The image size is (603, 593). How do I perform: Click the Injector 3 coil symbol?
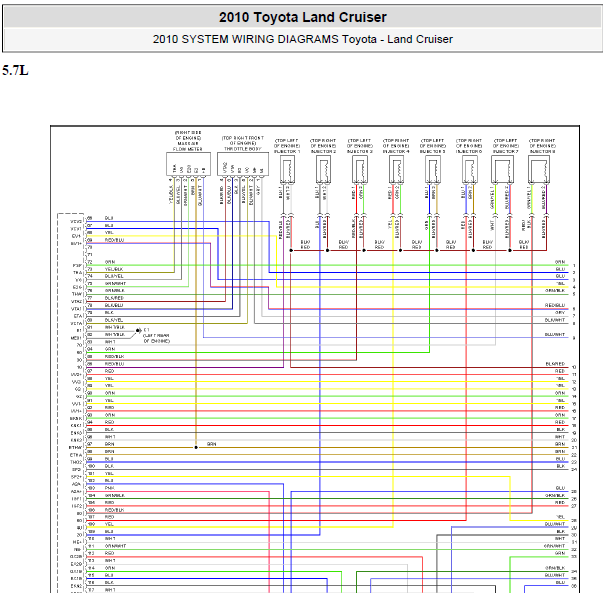pos(360,169)
